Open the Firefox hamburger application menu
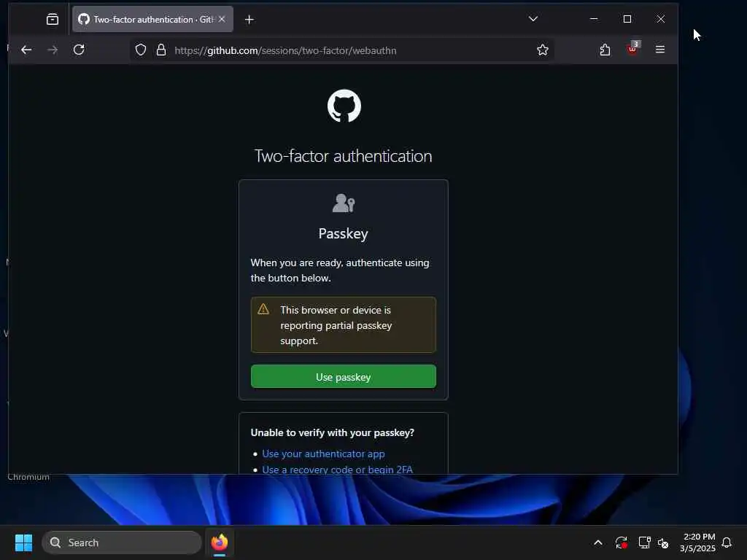The image size is (747, 560). point(659,50)
